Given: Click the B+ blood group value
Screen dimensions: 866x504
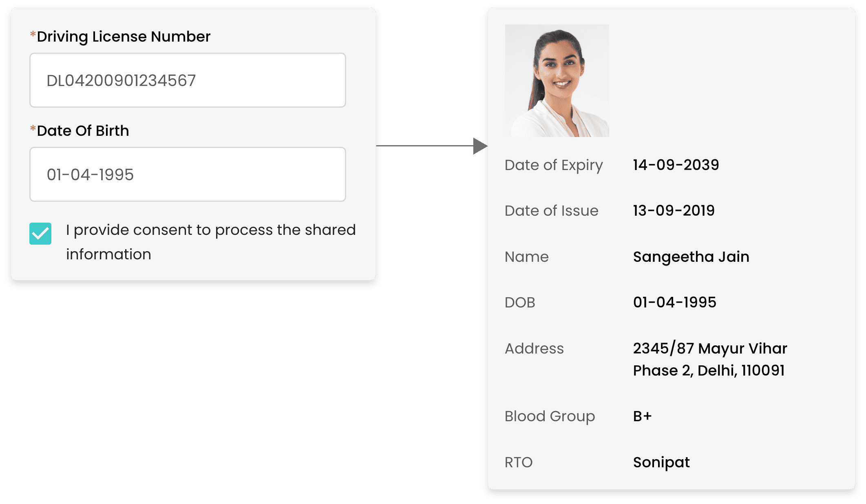Looking at the screenshot, I should pos(643,416).
